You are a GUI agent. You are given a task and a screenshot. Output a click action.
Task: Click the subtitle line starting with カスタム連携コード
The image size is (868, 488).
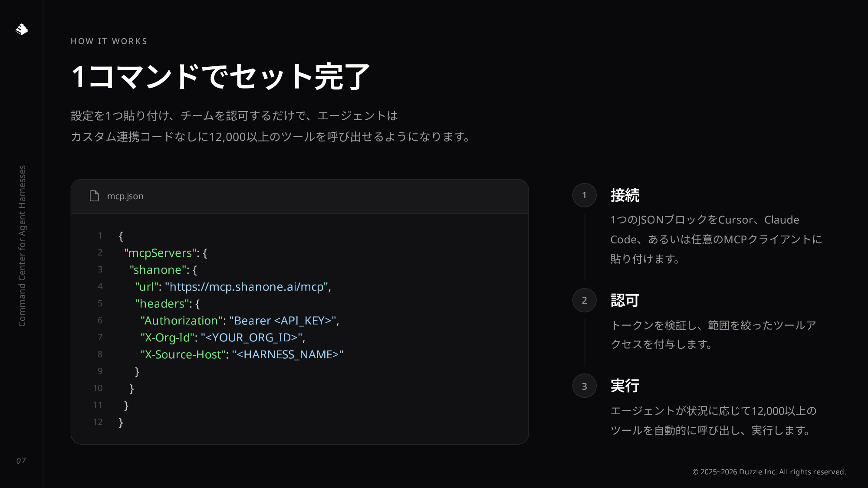tap(271, 137)
